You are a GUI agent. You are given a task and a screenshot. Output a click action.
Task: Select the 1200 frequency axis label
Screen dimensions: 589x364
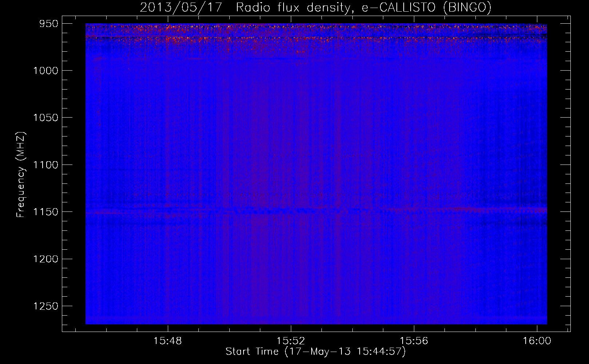click(46, 259)
